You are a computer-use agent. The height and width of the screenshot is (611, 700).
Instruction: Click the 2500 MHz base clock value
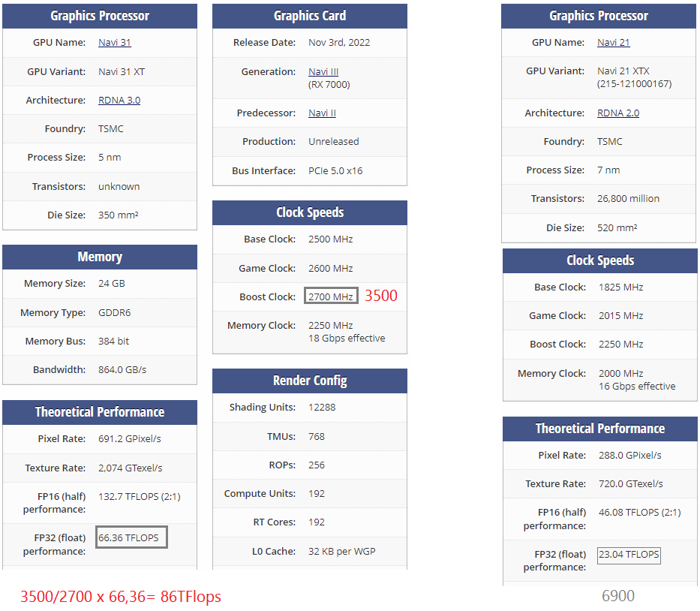[330, 239]
